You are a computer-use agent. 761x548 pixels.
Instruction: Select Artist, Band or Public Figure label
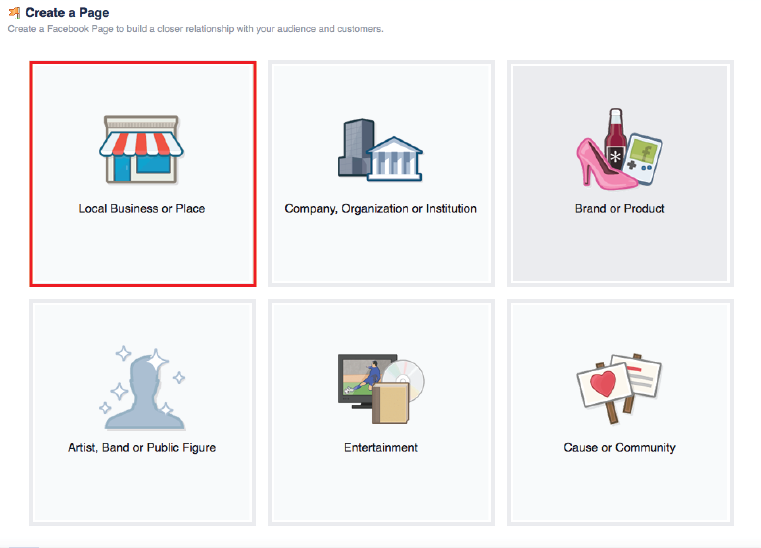click(142, 447)
